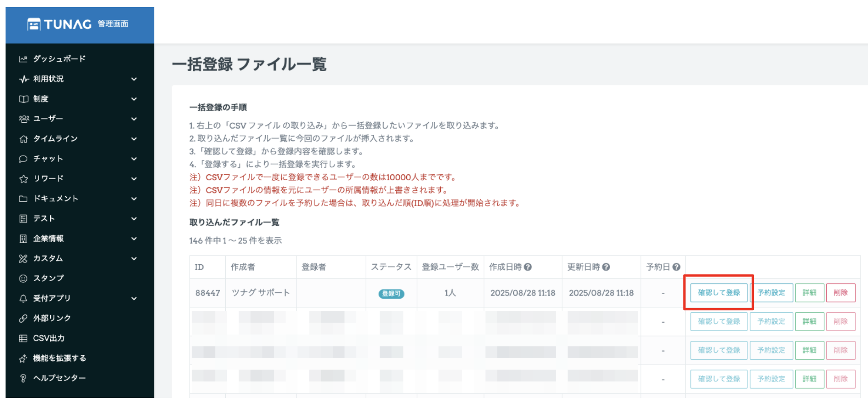The image size is (868, 405).
Task: Click TUNAG 管理画面 header link
Action: [78, 24]
